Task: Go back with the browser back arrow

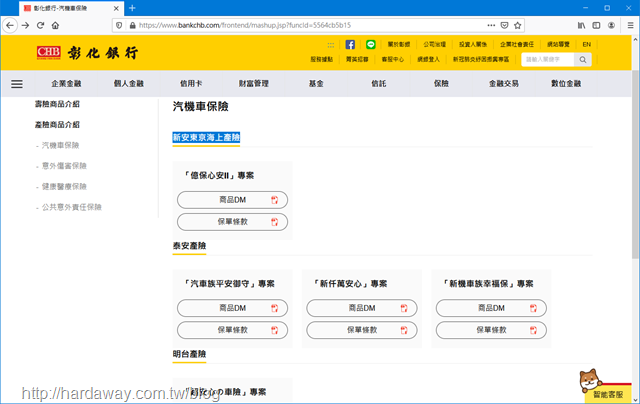Action: (10, 25)
